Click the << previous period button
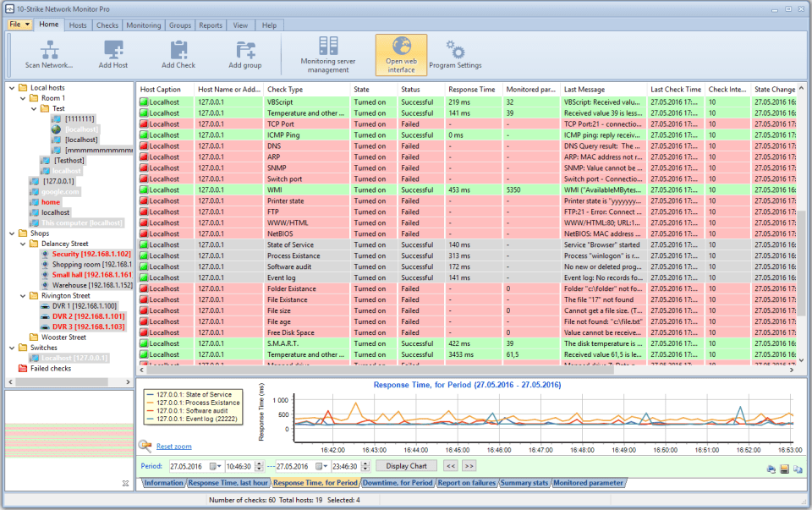This screenshot has height=510, width=812. [451, 466]
